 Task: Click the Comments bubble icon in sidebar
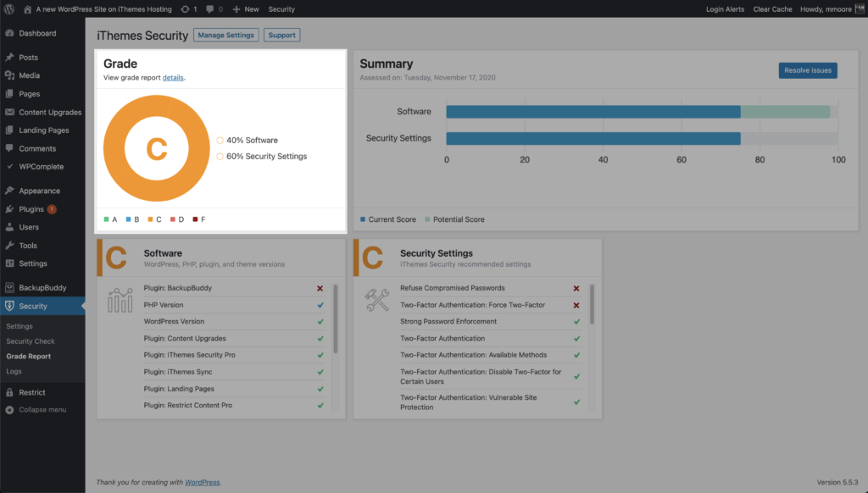(x=9, y=148)
